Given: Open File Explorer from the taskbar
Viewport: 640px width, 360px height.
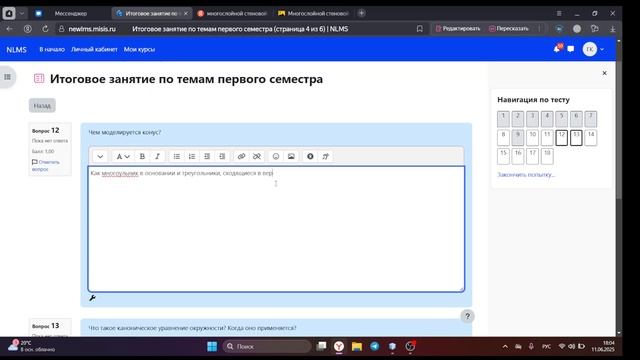Looking at the screenshot, I should (x=357, y=346).
